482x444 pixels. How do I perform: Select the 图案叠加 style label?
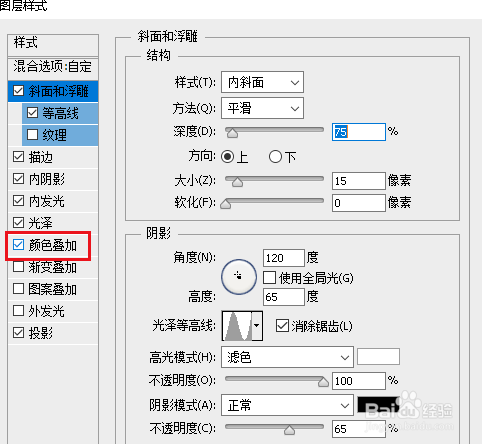(53, 289)
